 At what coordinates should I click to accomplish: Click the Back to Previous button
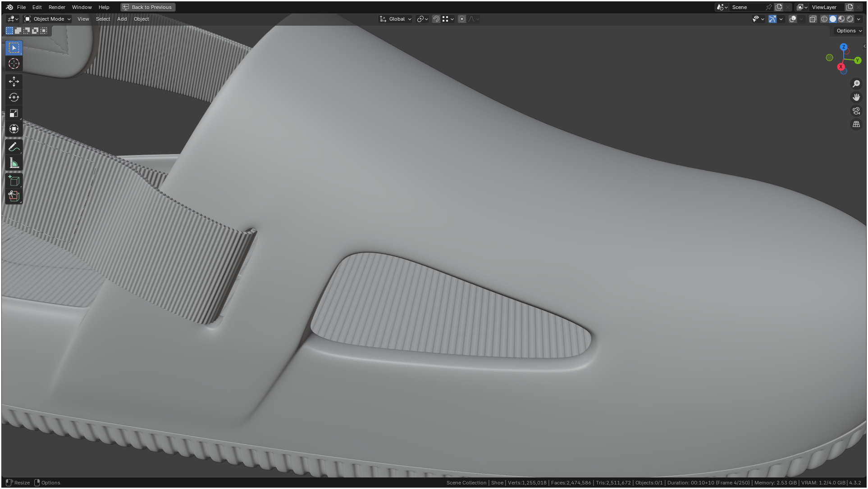coord(148,7)
